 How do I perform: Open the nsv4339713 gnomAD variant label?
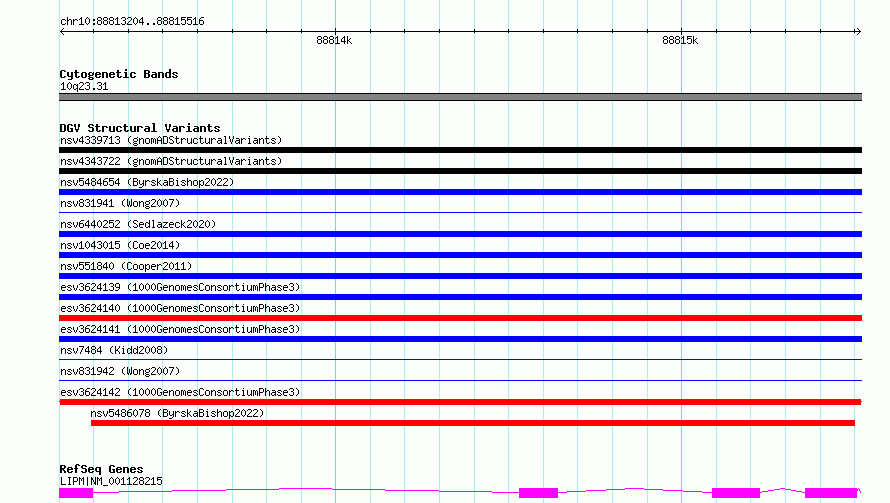click(x=171, y=140)
